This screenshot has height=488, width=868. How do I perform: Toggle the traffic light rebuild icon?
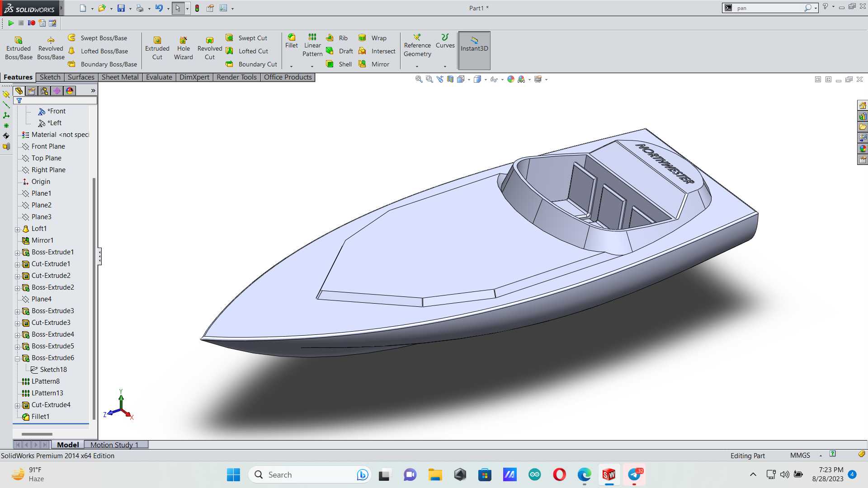tap(197, 8)
